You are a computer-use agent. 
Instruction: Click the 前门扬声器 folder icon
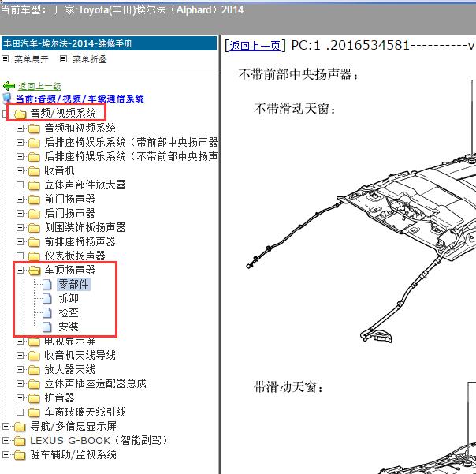click(34, 200)
